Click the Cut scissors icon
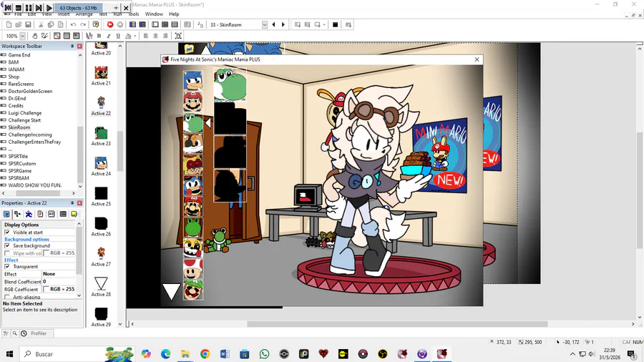 coord(41,24)
